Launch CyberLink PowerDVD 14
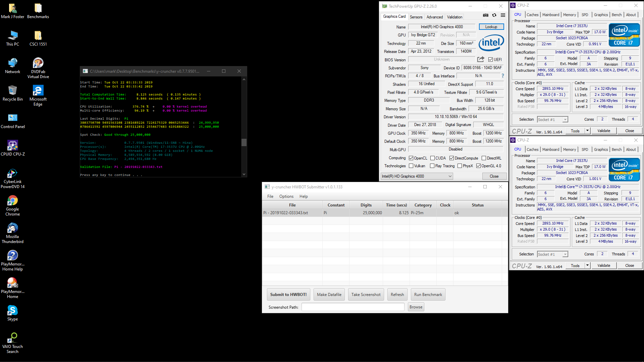This screenshot has height=362, width=644. click(x=12, y=178)
